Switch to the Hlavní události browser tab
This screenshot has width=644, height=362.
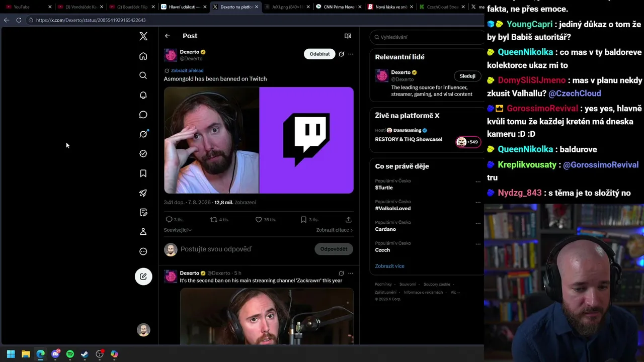click(x=184, y=7)
